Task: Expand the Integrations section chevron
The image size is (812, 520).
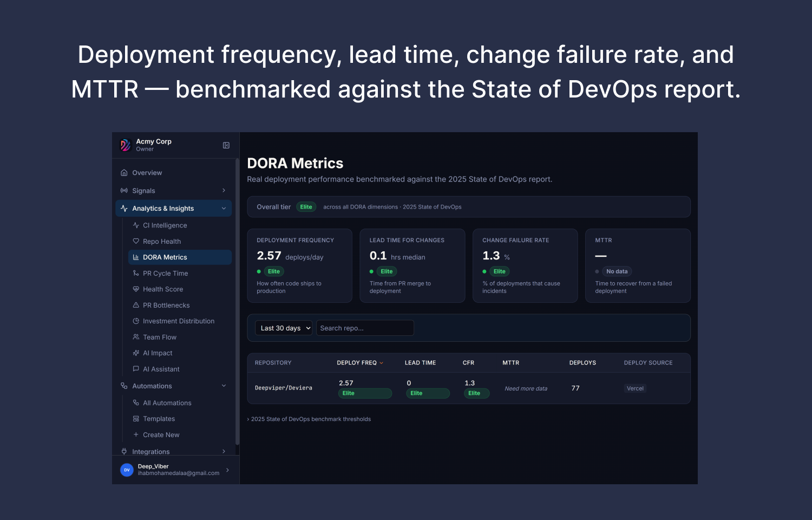Action: [x=224, y=451]
